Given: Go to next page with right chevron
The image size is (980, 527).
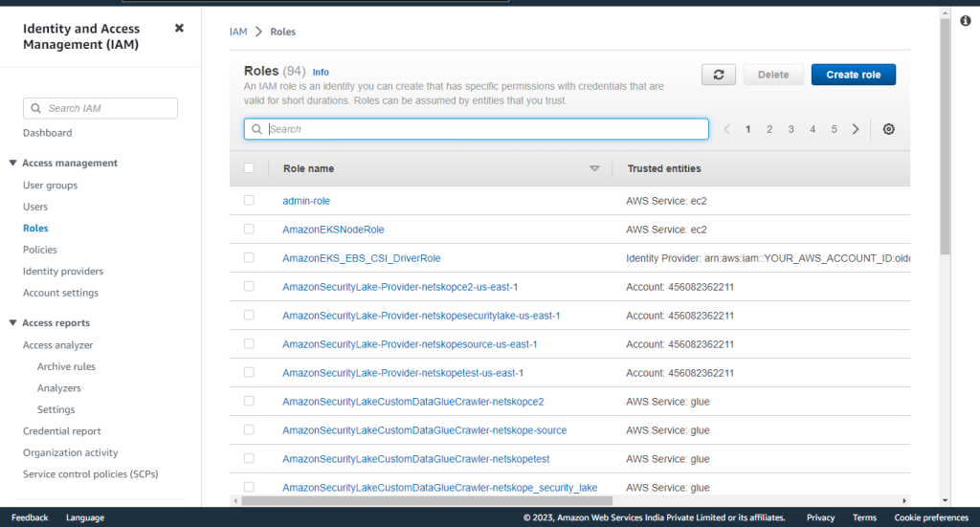Looking at the screenshot, I should tap(856, 129).
